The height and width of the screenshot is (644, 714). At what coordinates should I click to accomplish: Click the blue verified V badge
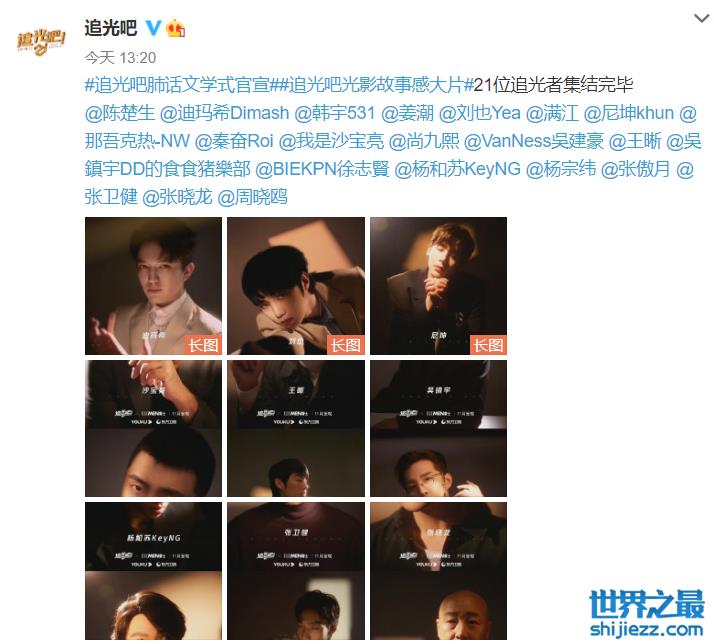pyautogui.click(x=153, y=28)
